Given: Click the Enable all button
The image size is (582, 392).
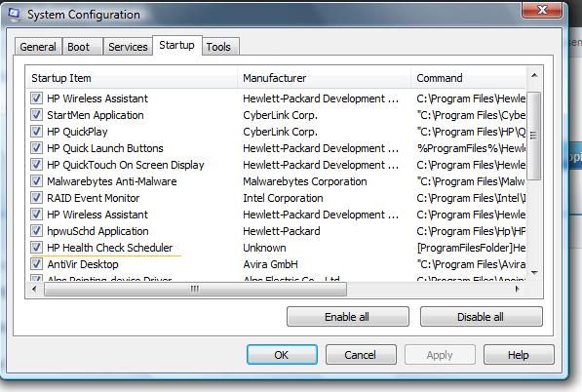Looking at the screenshot, I should (x=348, y=317).
